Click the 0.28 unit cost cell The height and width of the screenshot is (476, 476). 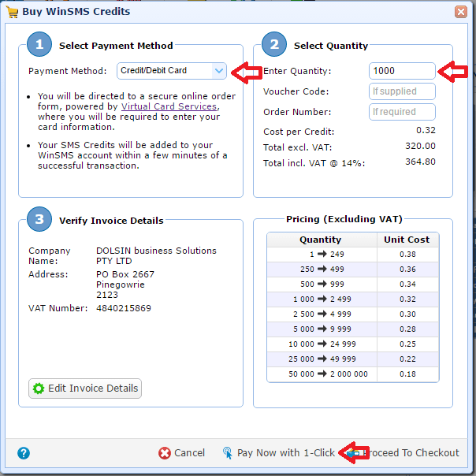click(407, 329)
